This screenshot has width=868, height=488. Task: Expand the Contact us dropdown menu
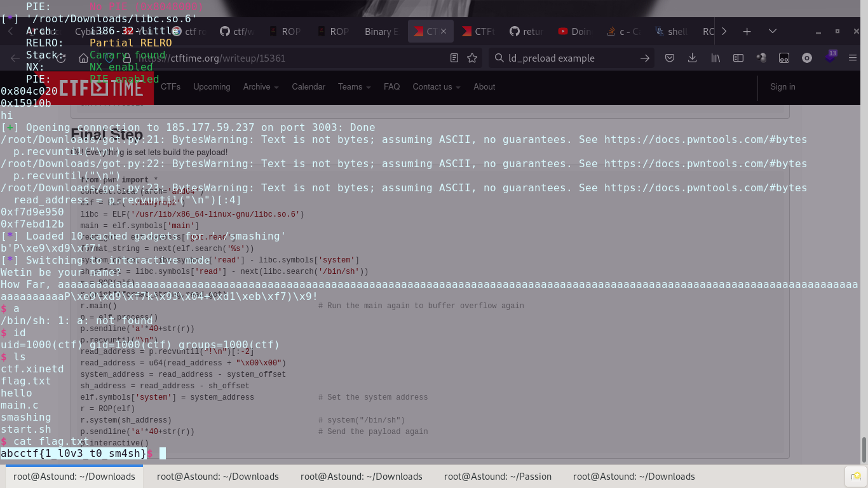coord(436,86)
